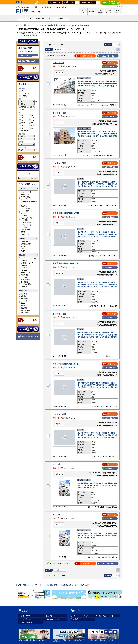Open the 中古住宅 tab
The height and width of the screenshot is (644, 138).
(92, 11)
